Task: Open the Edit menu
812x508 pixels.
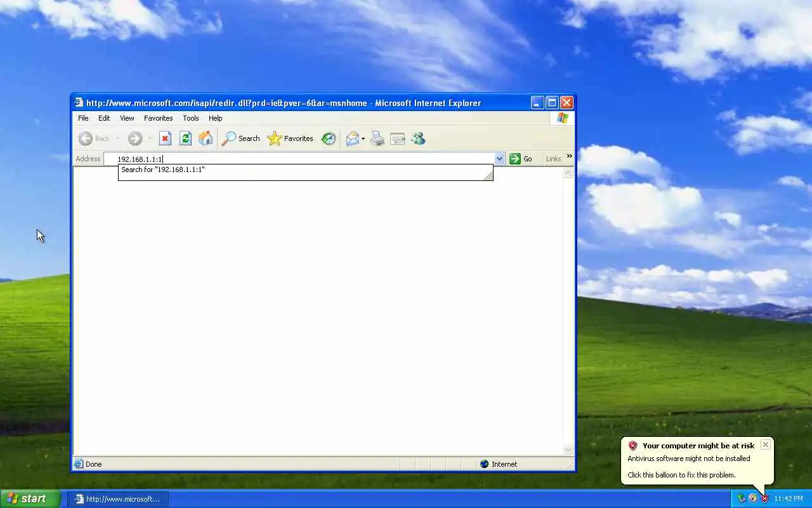Action: click(104, 118)
